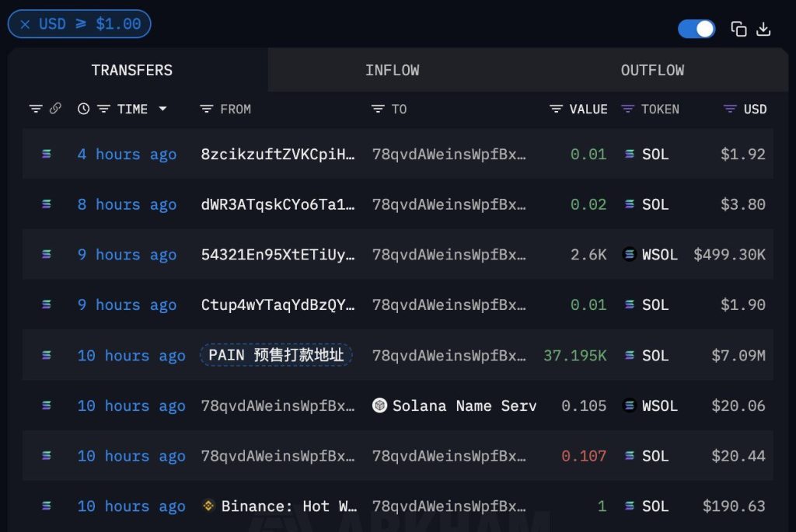The image size is (796, 532).
Task: Click the Solana Name Service globe icon
Action: point(380,405)
